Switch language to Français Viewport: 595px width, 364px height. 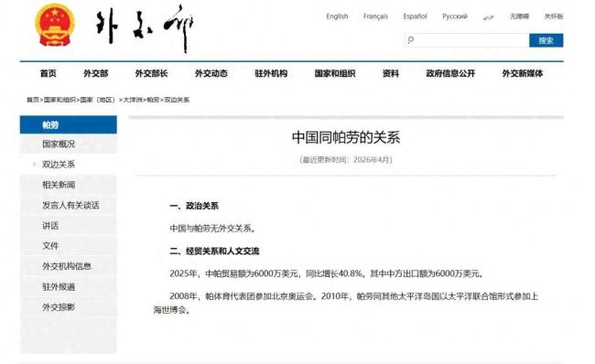click(375, 16)
